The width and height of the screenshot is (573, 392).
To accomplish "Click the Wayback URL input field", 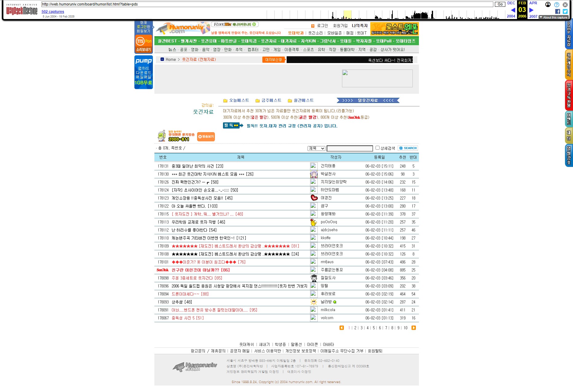I will [x=267, y=4].
